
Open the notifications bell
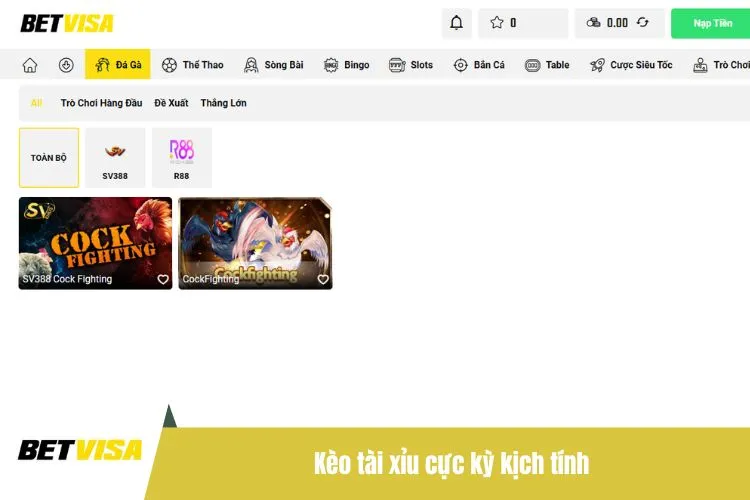(x=457, y=23)
